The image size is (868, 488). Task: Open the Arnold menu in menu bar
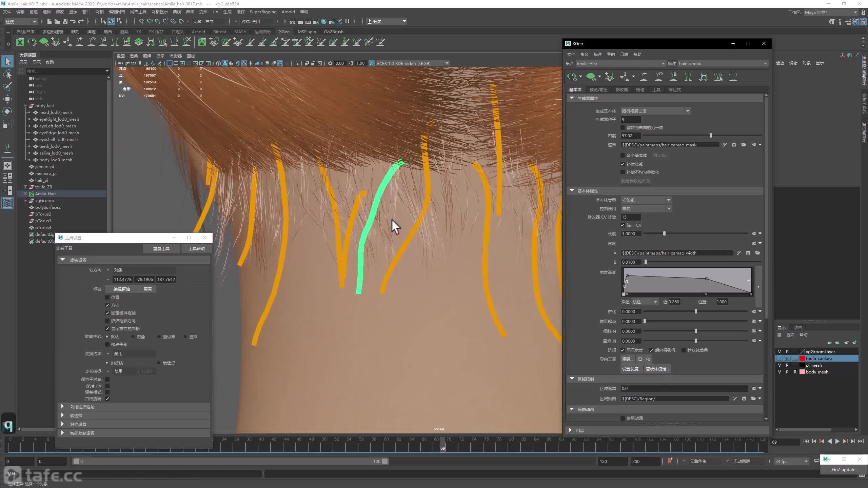tap(288, 12)
